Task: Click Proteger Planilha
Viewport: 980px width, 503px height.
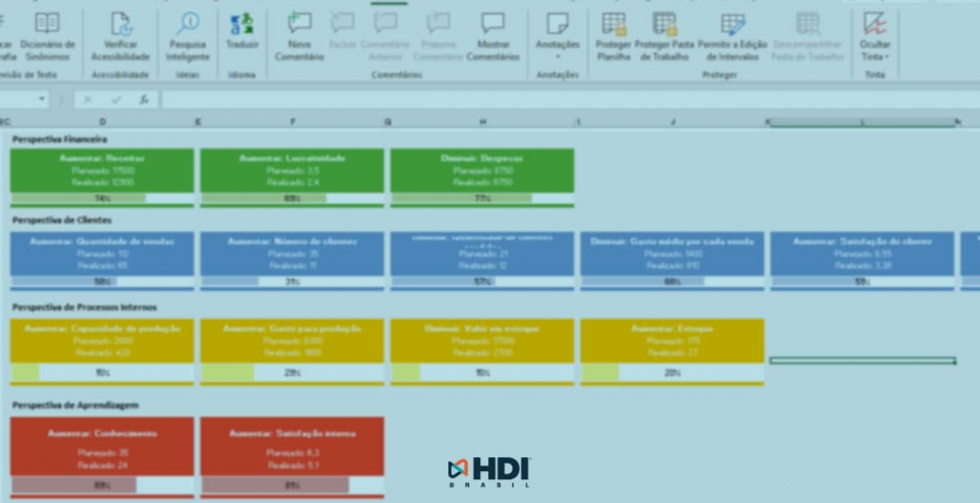Action: [613, 37]
